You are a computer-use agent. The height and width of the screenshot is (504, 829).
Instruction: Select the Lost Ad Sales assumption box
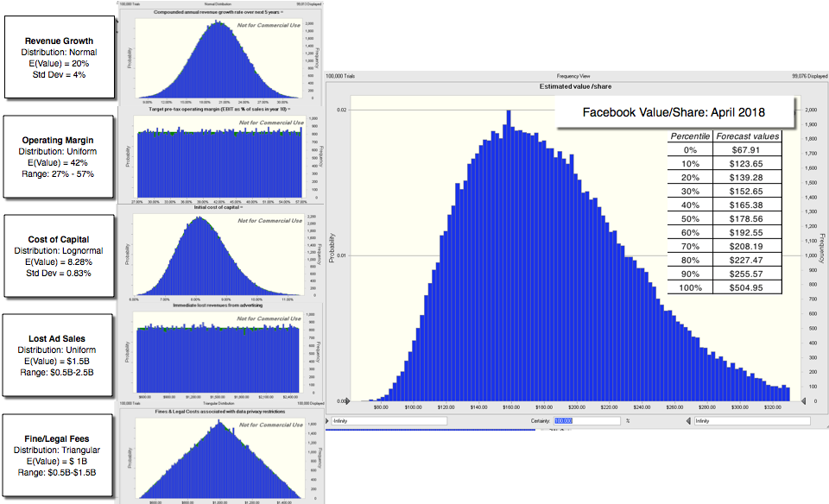pos(57,355)
